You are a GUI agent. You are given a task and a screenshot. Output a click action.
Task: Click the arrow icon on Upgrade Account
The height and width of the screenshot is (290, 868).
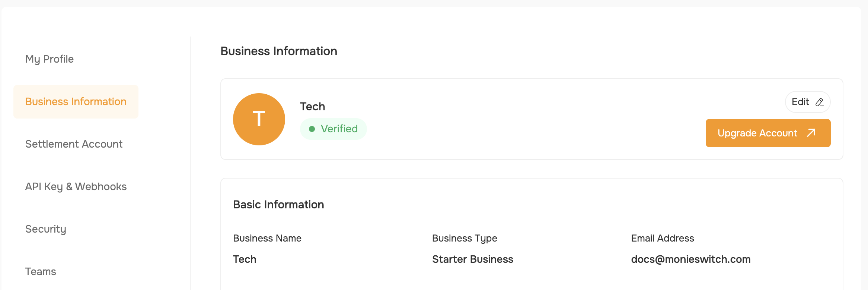pos(811,133)
